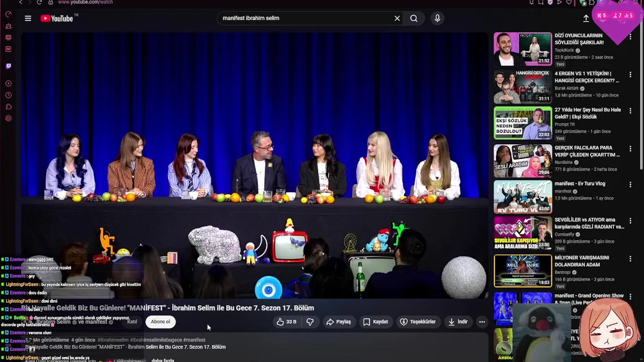
Task: Open 'manifest - Ev Turu Vlog' title
Action: point(580,184)
